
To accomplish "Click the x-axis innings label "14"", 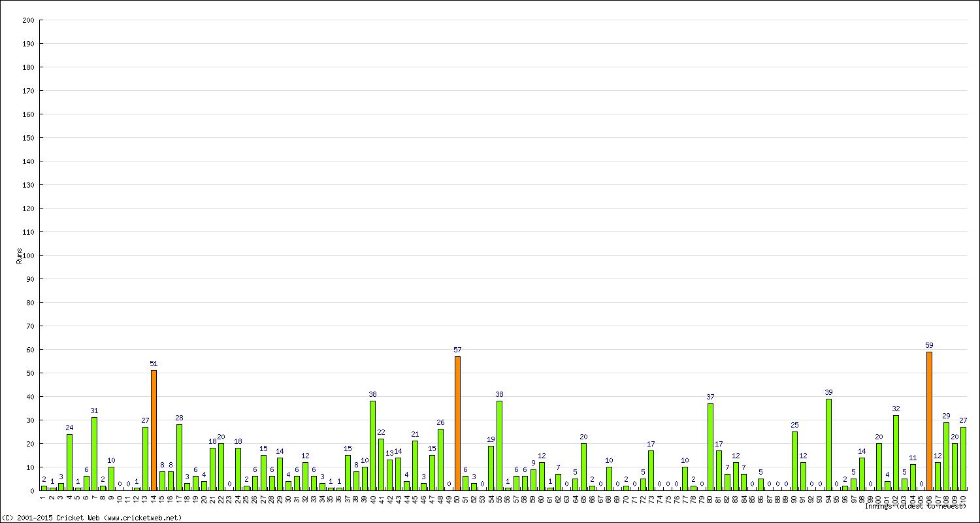I will click(x=154, y=498).
